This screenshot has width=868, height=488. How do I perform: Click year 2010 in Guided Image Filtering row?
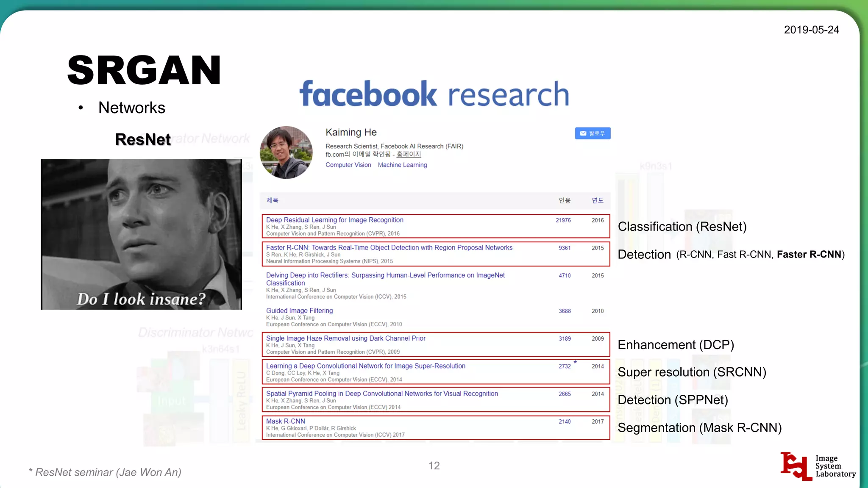pos(598,311)
